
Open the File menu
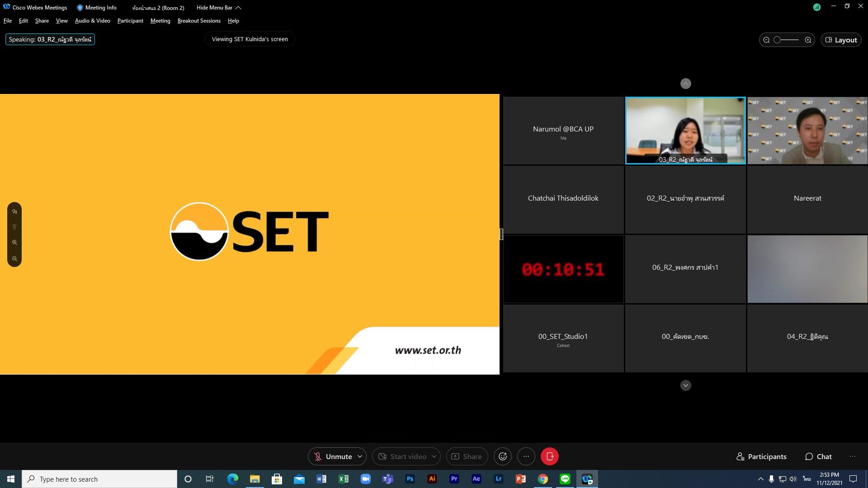tap(8, 21)
